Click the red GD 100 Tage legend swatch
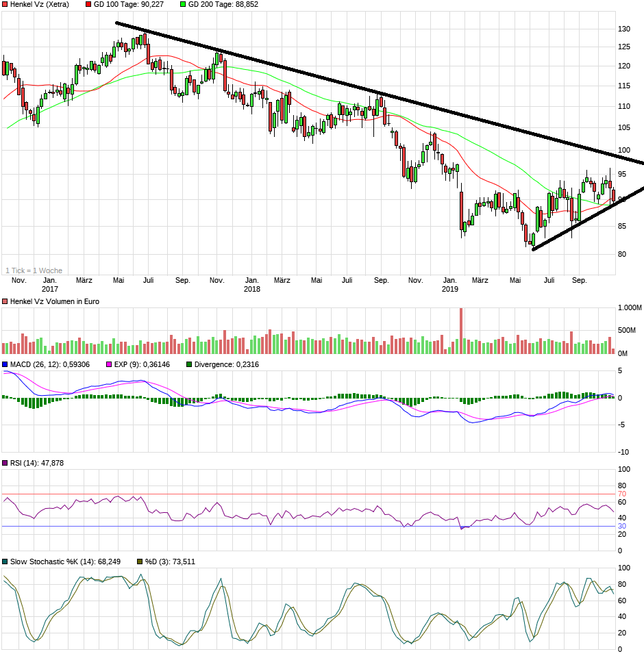644x656 pixels. pos(88,4)
